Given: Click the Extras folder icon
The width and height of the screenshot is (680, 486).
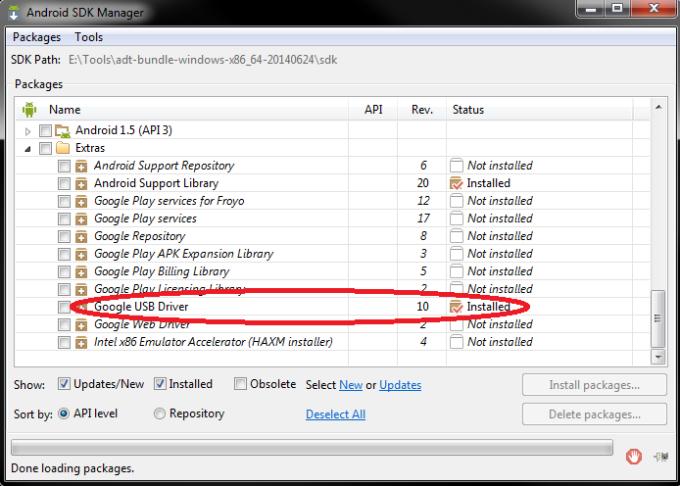Looking at the screenshot, I should coord(63,148).
